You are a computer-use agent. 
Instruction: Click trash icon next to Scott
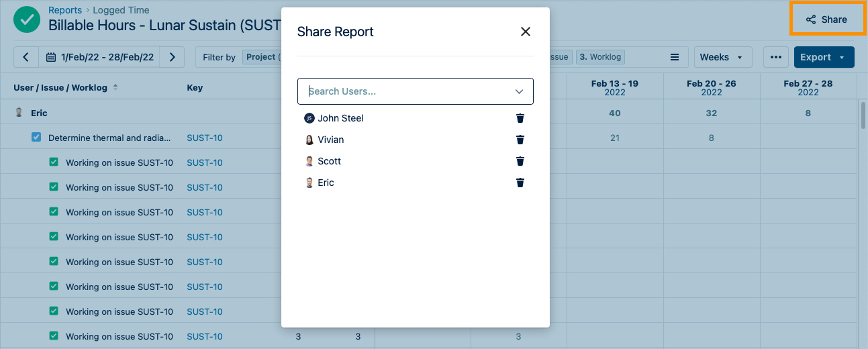[520, 161]
